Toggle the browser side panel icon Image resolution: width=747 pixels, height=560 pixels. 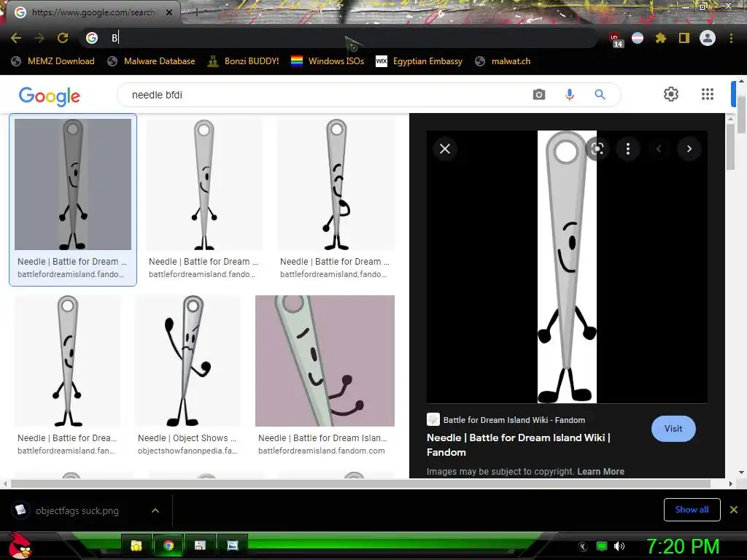coord(684,38)
